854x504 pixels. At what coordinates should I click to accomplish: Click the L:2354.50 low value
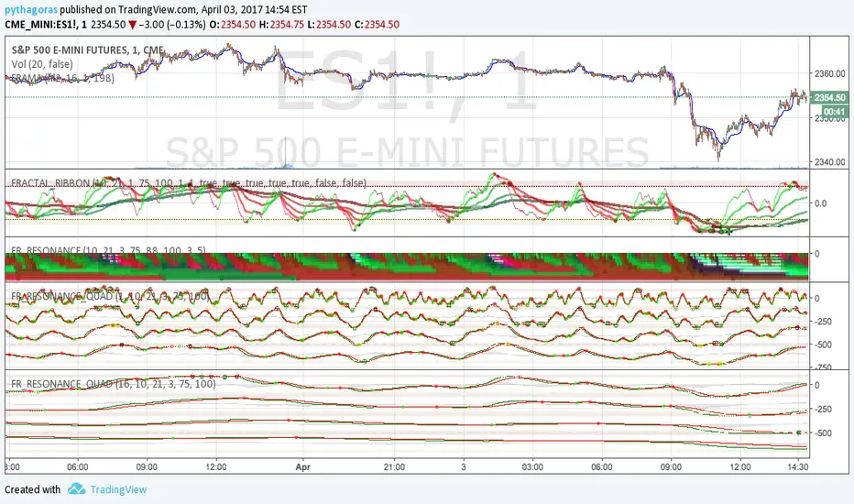click(329, 25)
